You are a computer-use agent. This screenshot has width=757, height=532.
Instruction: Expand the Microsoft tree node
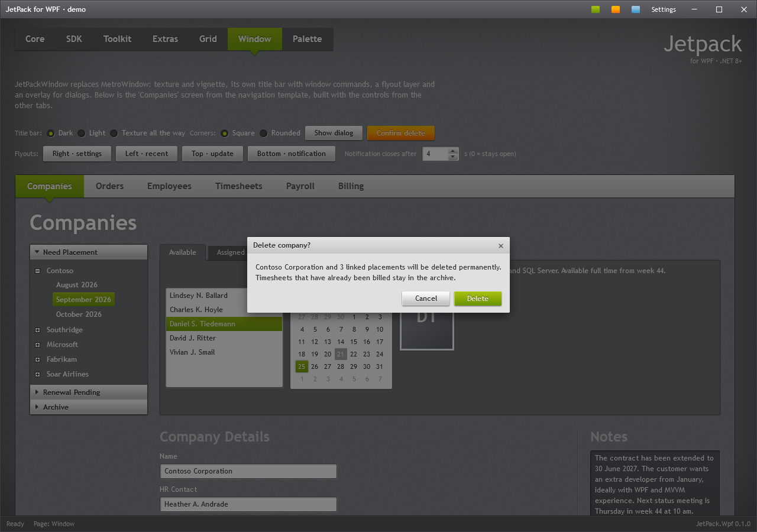click(38, 345)
